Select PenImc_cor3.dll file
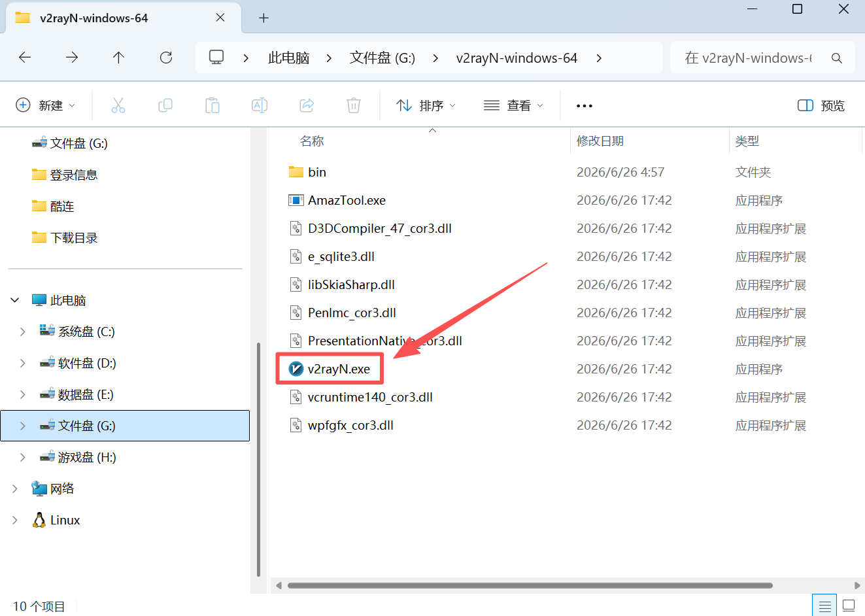 tap(352, 313)
